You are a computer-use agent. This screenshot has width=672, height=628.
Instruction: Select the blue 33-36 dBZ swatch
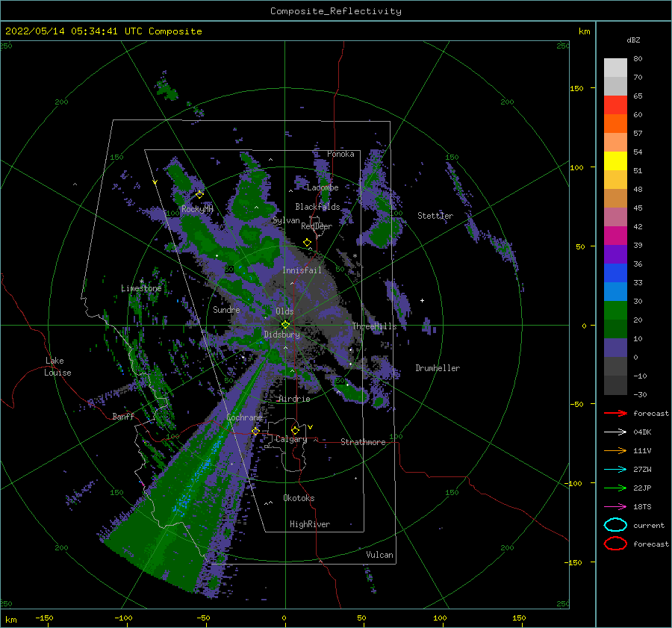click(615, 273)
